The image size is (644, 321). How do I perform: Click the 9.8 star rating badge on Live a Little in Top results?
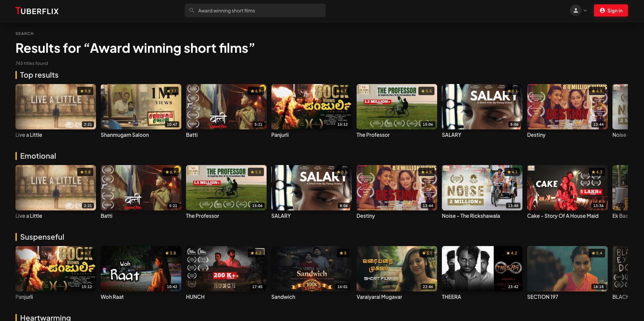(85, 91)
